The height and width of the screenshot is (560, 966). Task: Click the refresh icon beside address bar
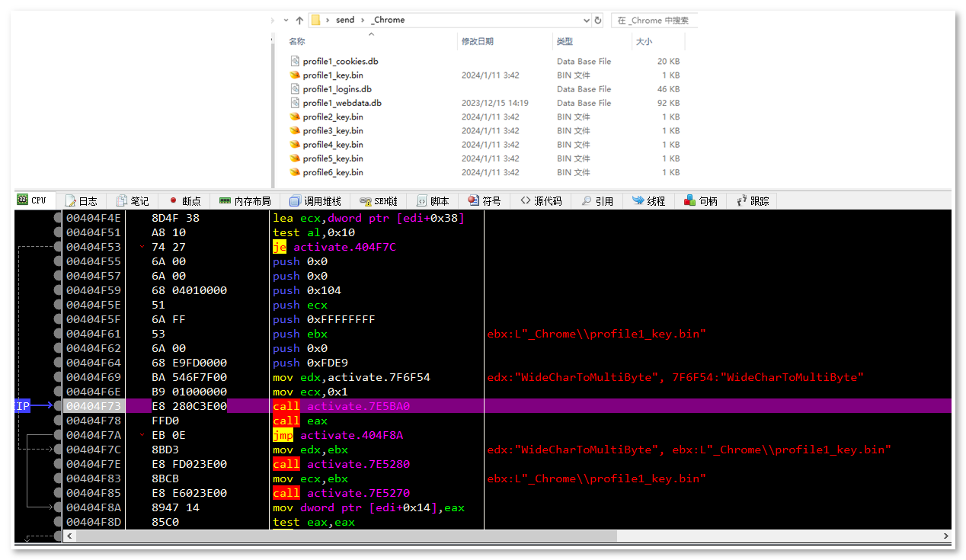(598, 21)
